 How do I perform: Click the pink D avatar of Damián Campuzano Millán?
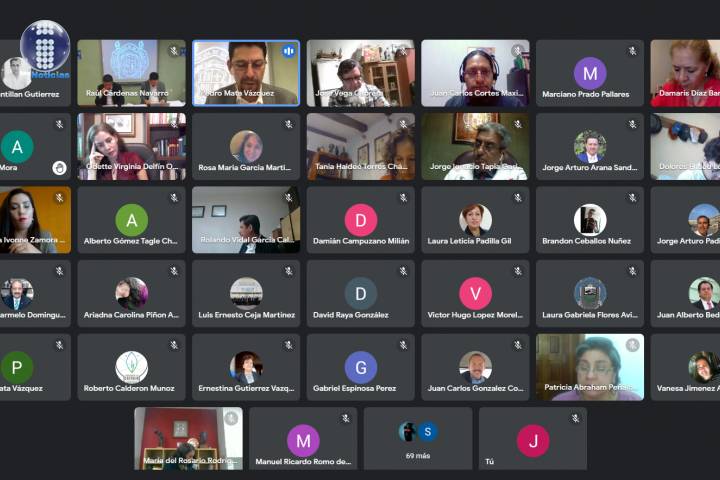point(360,220)
